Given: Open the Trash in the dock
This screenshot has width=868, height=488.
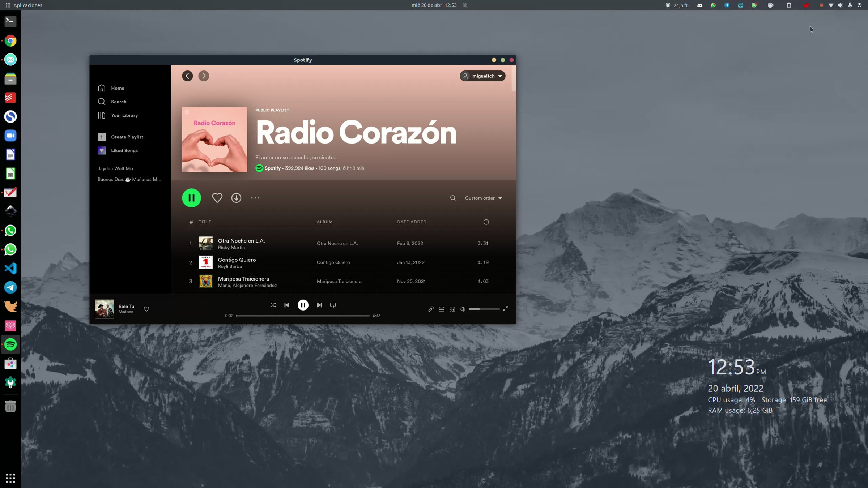Looking at the screenshot, I should point(10,406).
